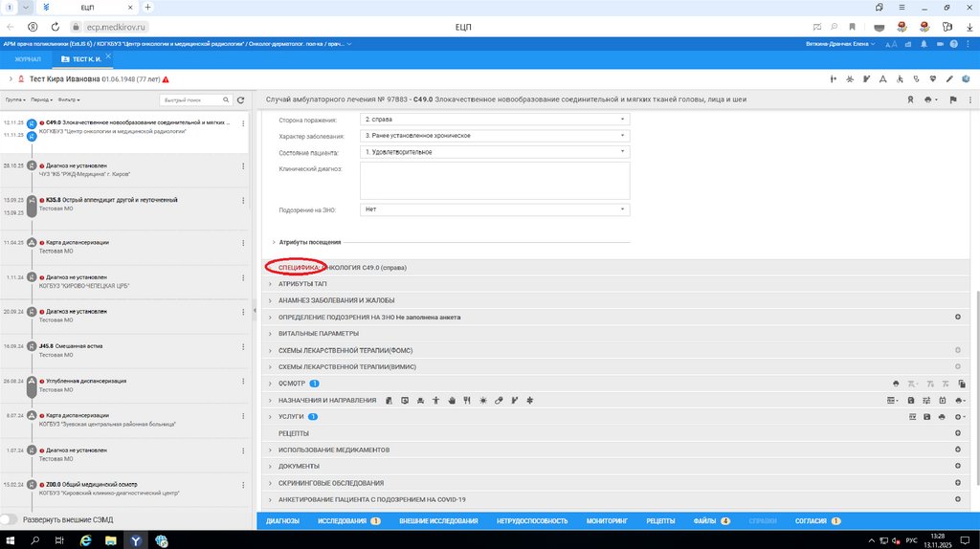Image resolution: width=980 pixels, height=549 pixels.
Task: Click the save icon in Услуги row
Action: coord(926,417)
